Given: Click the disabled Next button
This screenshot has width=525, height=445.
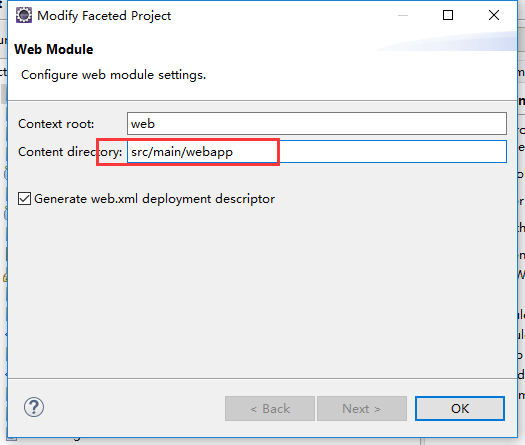Looking at the screenshot, I should click(x=362, y=409).
